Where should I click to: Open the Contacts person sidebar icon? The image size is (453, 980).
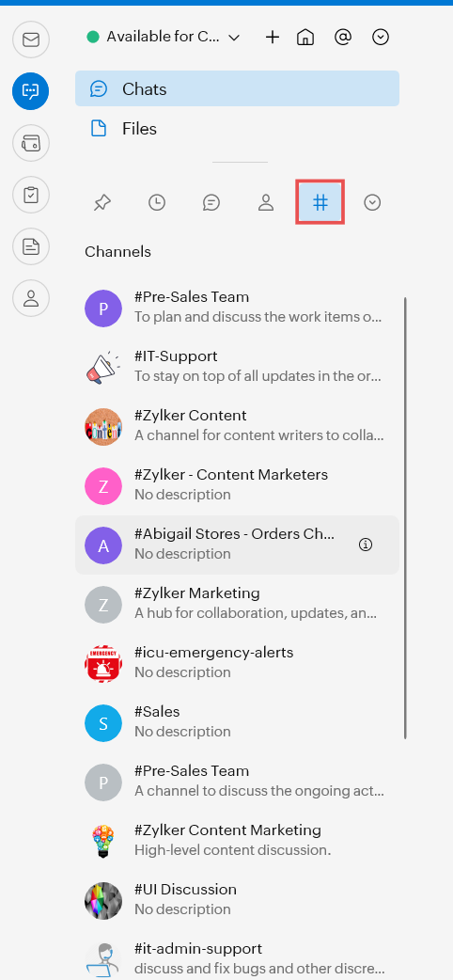point(31,297)
